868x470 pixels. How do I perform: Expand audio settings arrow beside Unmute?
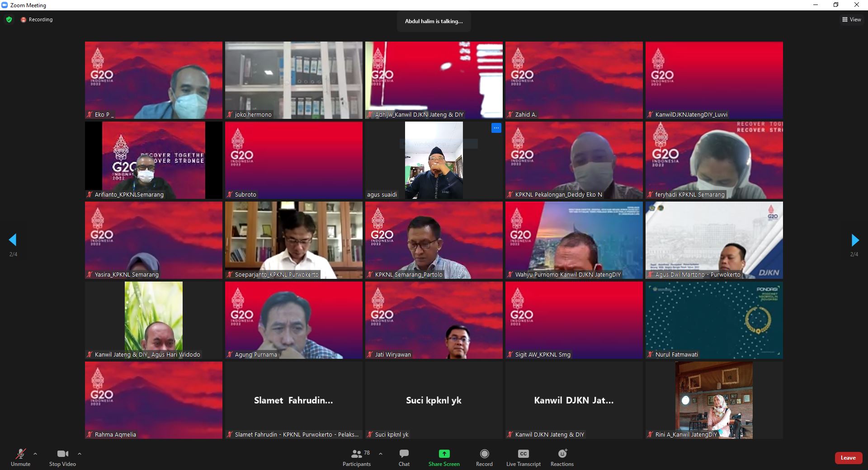35,454
